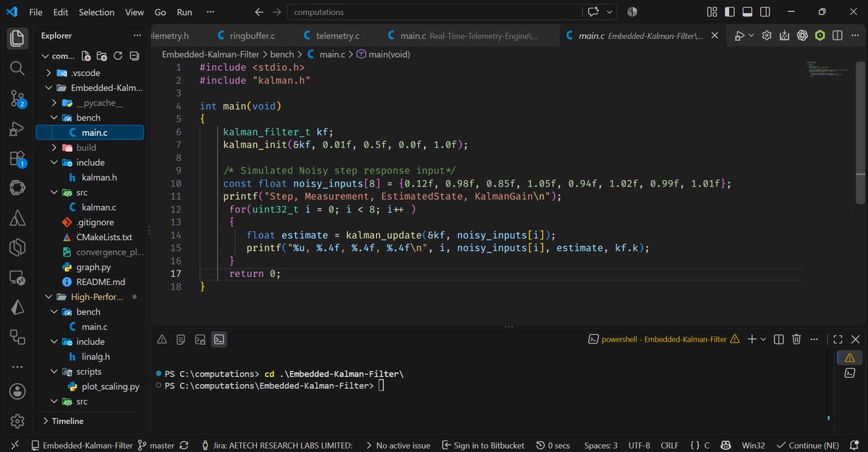Open the Search view in the activity bar
Screen dimensions: 868x452
tap(17, 68)
